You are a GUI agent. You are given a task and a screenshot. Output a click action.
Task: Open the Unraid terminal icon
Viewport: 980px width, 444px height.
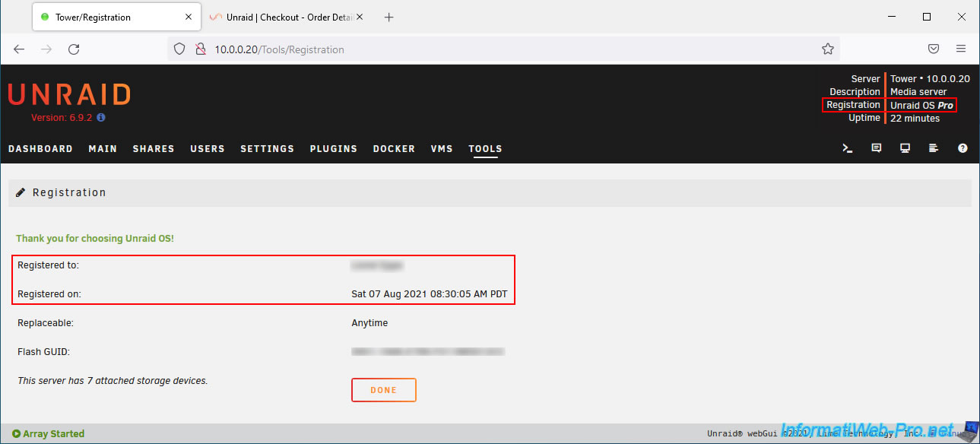pyautogui.click(x=847, y=148)
